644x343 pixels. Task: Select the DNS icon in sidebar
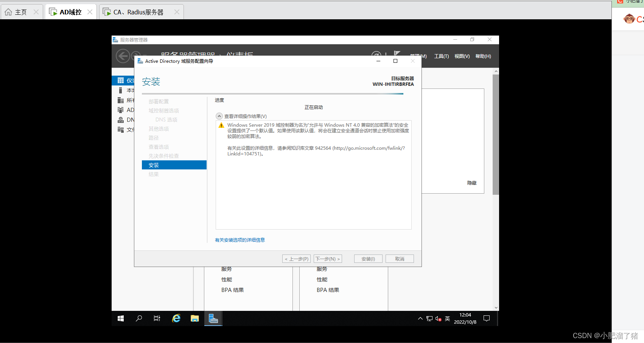click(121, 120)
